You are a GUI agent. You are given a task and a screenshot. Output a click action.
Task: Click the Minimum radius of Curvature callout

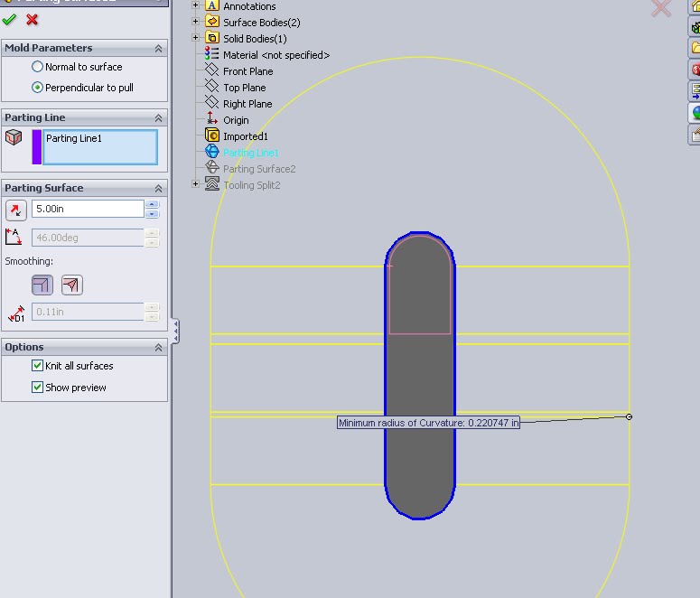(428, 423)
